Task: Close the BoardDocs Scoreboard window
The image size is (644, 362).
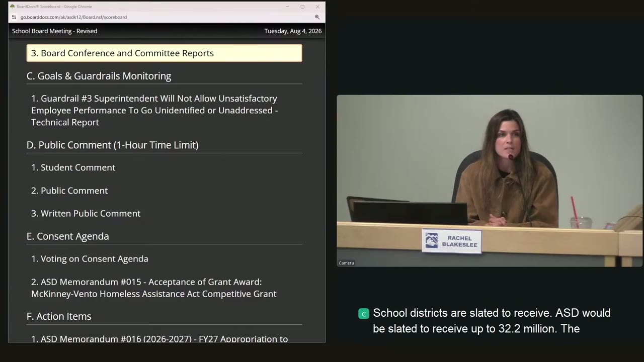Action: click(x=317, y=7)
